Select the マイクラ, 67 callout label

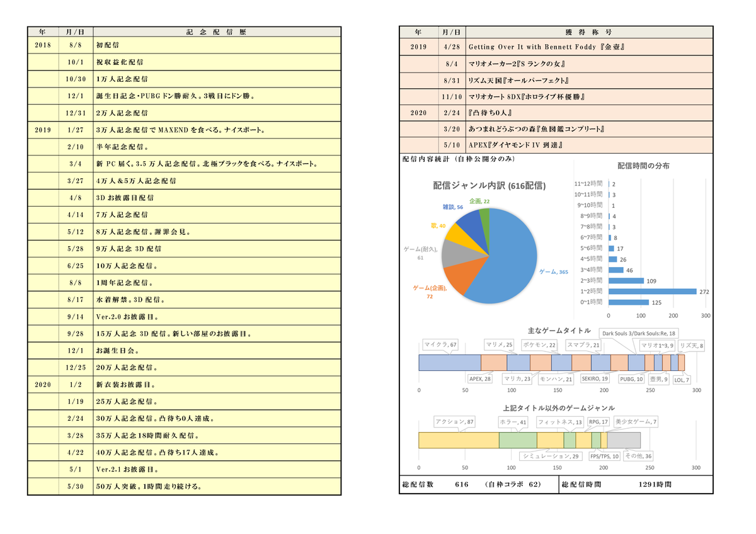(440, 345)
